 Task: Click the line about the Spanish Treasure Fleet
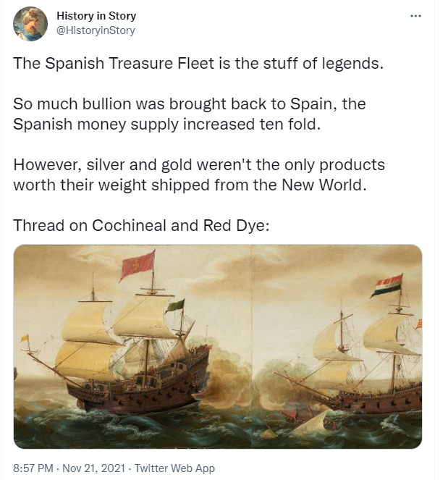click(x=198, y=64)
